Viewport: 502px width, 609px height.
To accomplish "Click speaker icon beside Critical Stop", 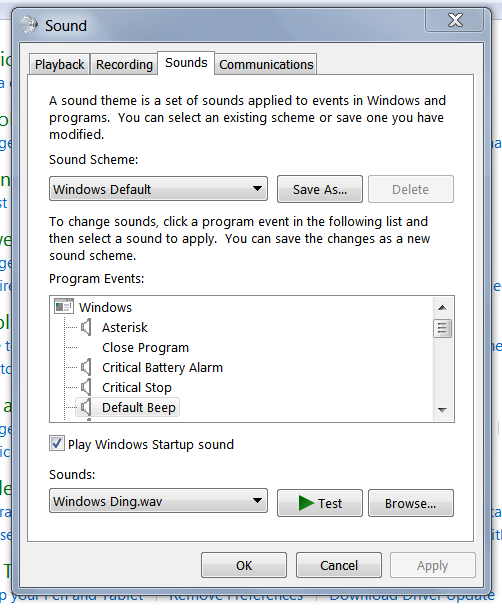I will 86,387.
